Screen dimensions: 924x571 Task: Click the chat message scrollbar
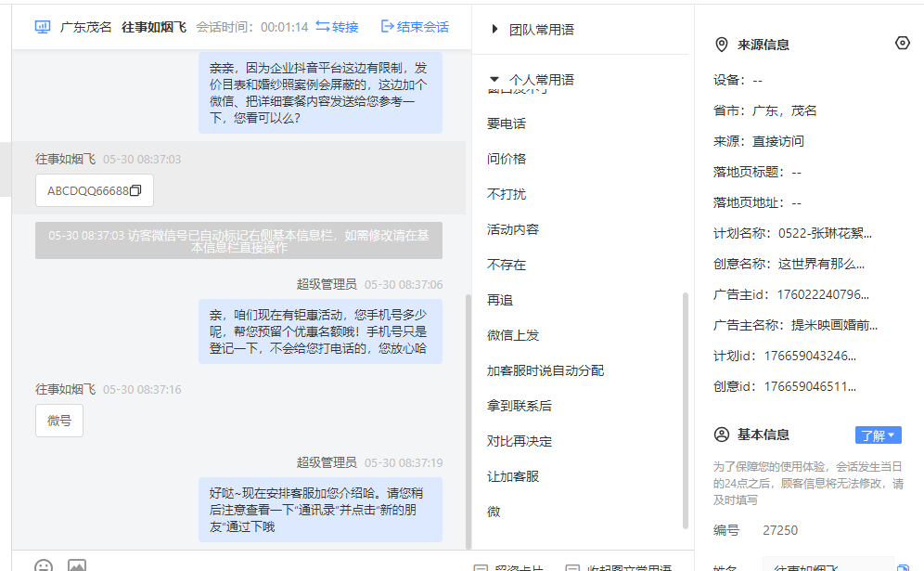468,422
